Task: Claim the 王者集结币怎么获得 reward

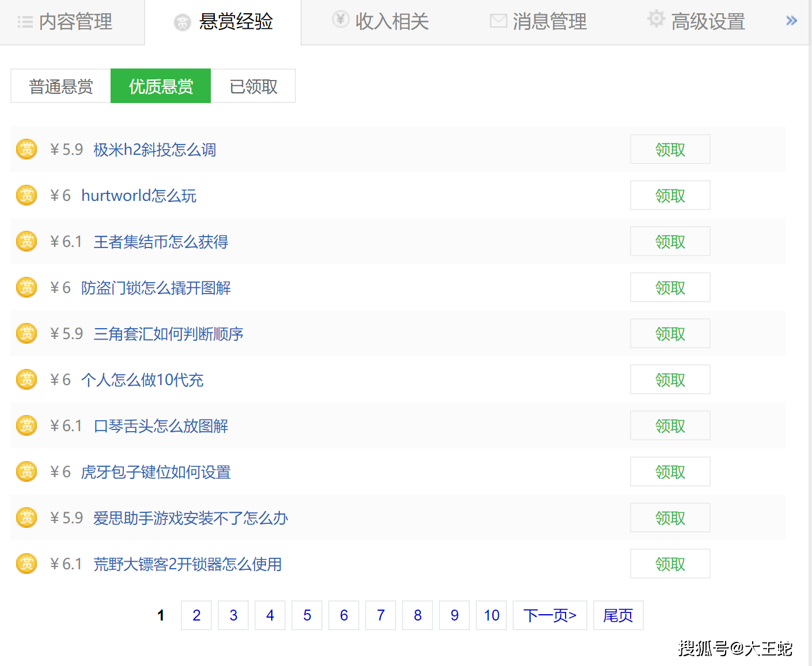Action: [x=670, y=242]
